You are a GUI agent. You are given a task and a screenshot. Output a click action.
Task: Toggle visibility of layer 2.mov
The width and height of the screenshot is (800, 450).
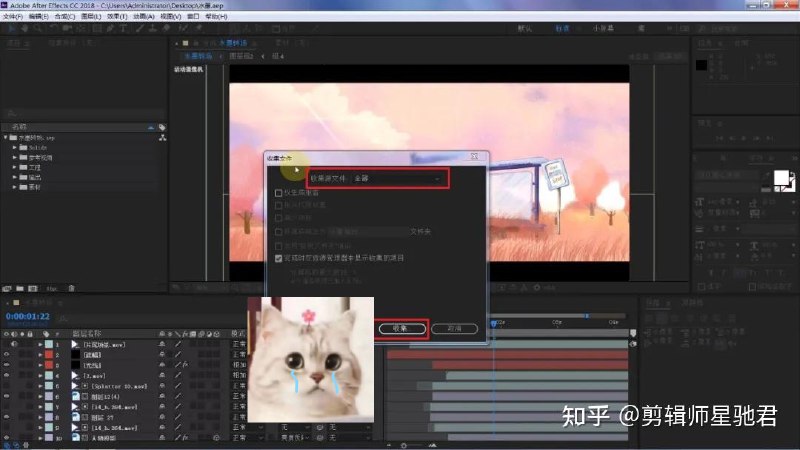coord(7,376)
